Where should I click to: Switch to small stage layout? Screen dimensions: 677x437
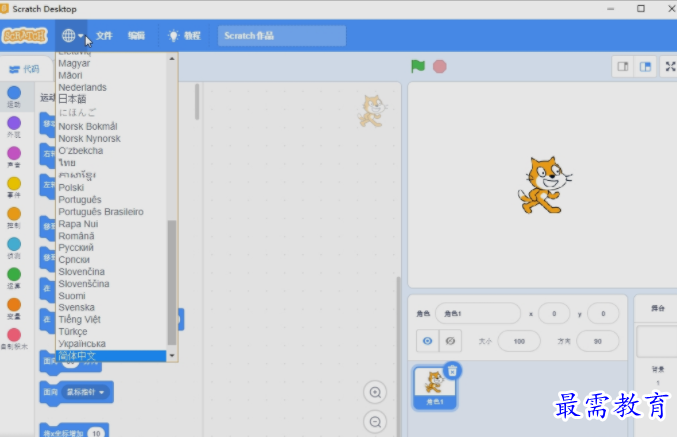click(623, 66)
